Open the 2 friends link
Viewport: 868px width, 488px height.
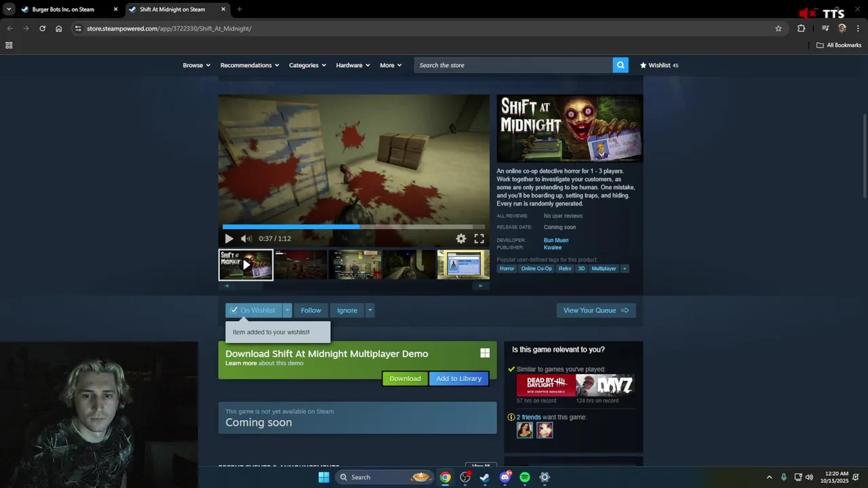[529, 418]
